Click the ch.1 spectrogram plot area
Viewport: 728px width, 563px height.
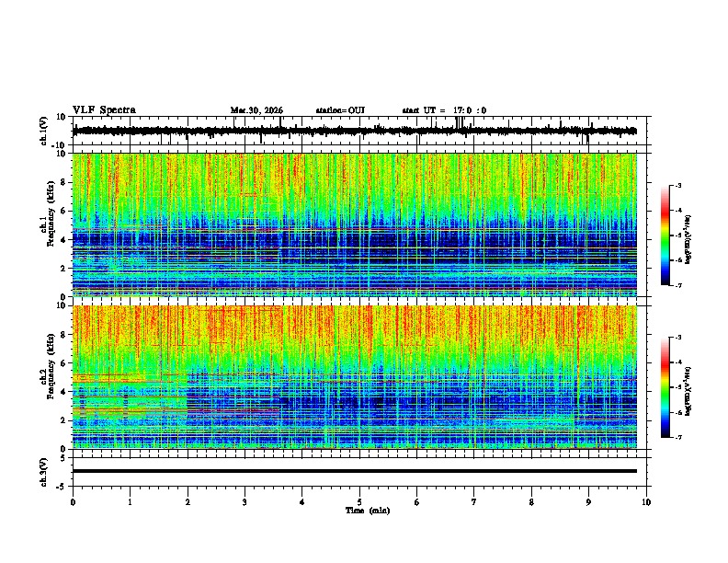click(x=355, y=224)
